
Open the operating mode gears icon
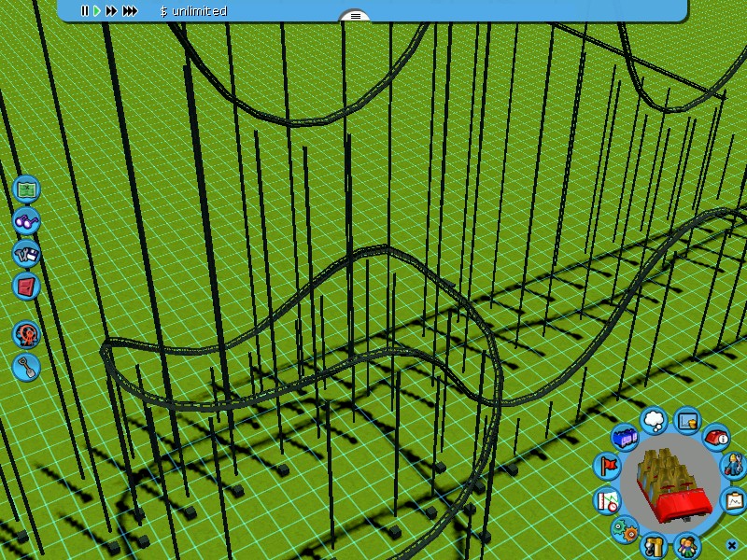625,529
